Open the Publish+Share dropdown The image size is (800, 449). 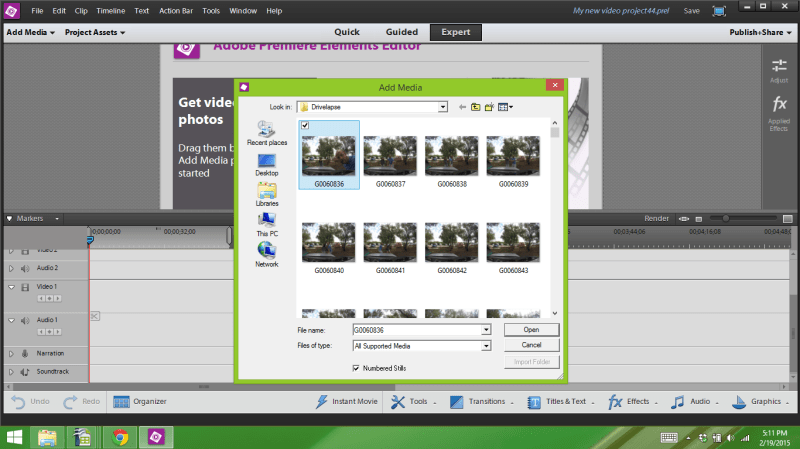[x=760, y=32]
